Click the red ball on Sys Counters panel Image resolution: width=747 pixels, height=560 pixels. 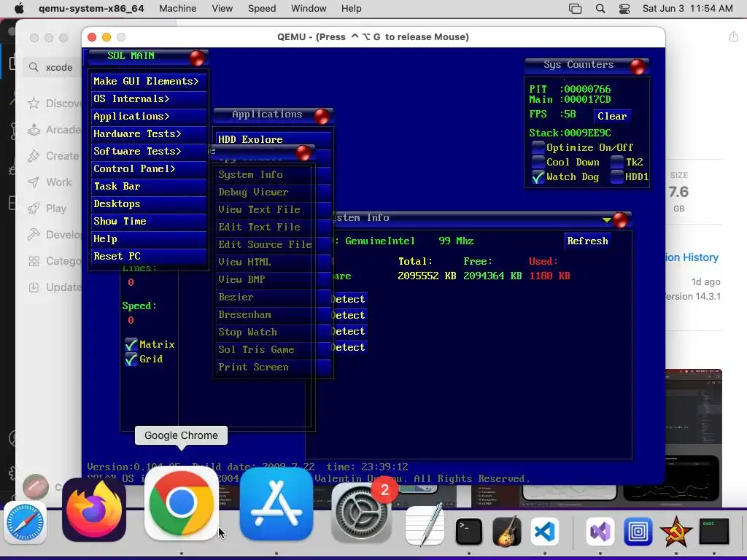[x=638, y=67]
